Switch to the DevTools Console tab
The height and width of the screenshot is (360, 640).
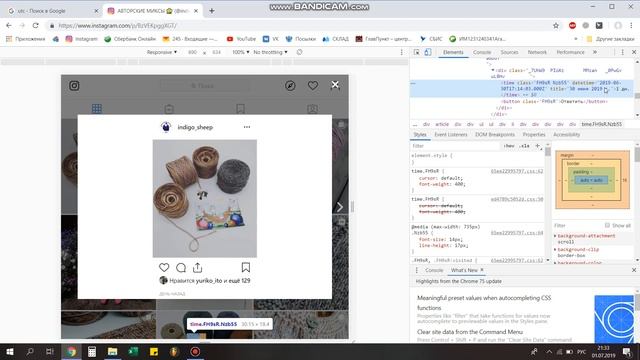click(x=482, y=52)
